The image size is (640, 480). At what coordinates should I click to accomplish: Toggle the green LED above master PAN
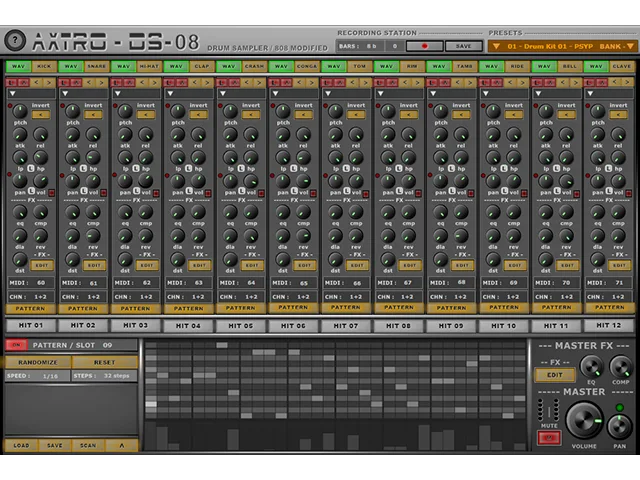(620, 407)
